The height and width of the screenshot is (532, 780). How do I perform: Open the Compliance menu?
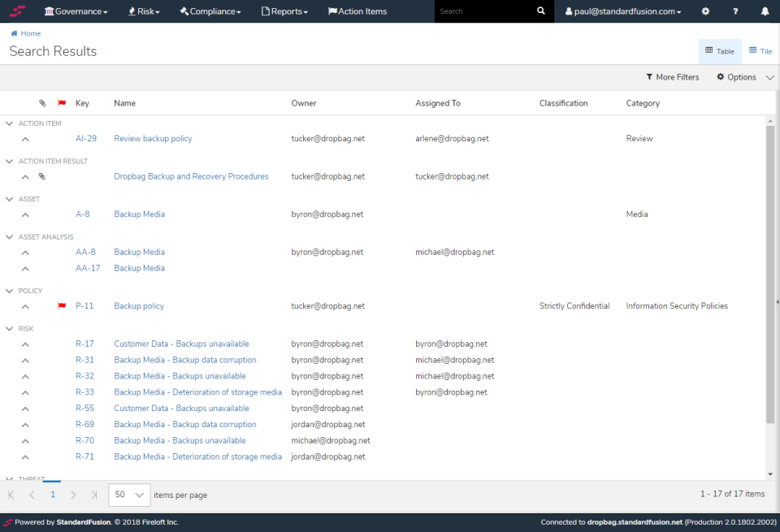click(x=210, y=11)
